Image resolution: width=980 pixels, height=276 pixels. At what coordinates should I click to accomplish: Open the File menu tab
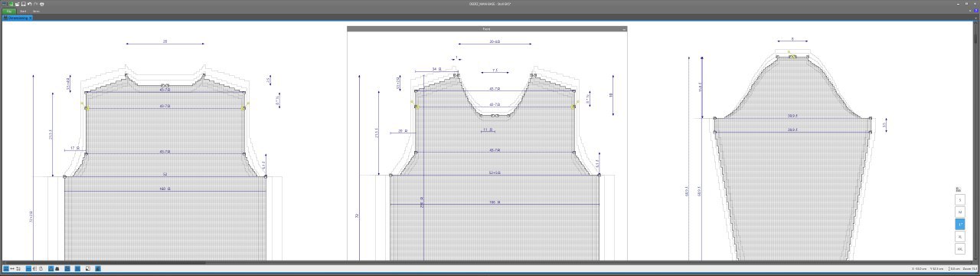pos(9,11)
